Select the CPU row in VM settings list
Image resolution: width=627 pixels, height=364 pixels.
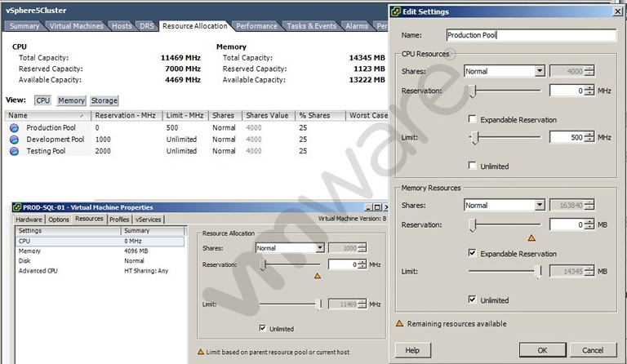point(100,241)
